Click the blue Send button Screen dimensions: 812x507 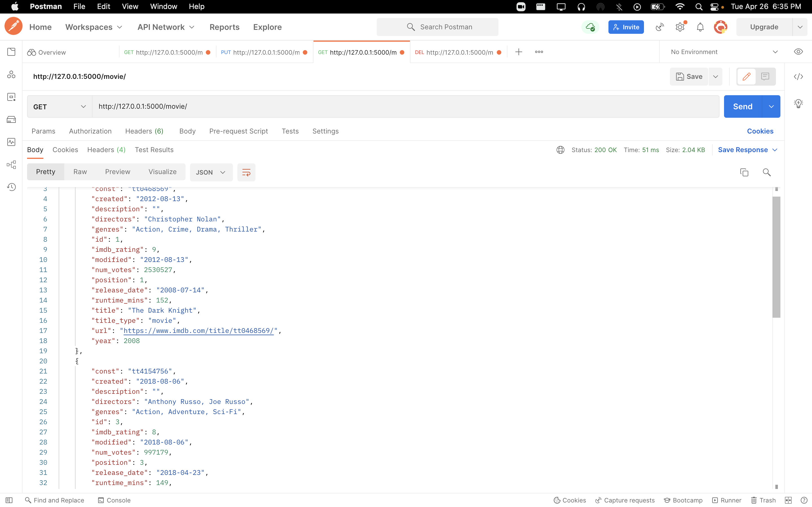tap(743, 107)
